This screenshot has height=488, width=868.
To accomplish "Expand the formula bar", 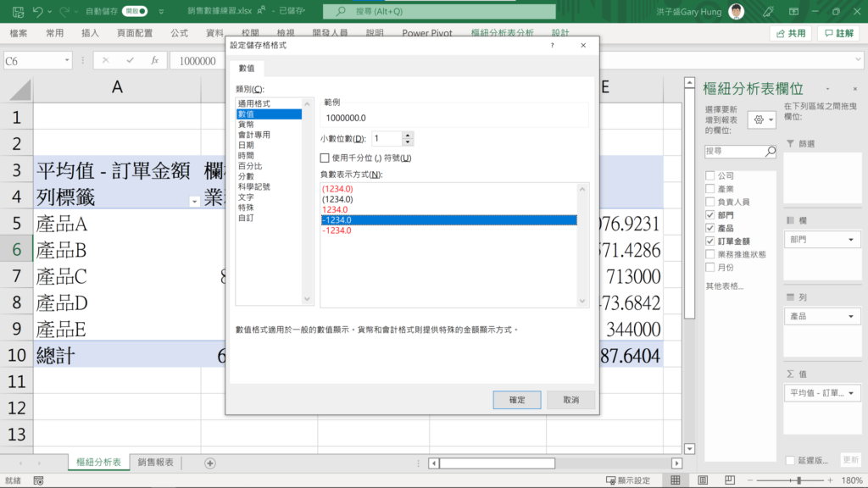I will pos(858,60).
